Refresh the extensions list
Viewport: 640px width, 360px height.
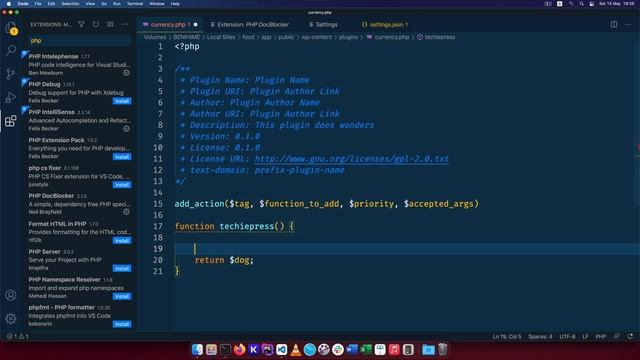(x=96, y=24)
